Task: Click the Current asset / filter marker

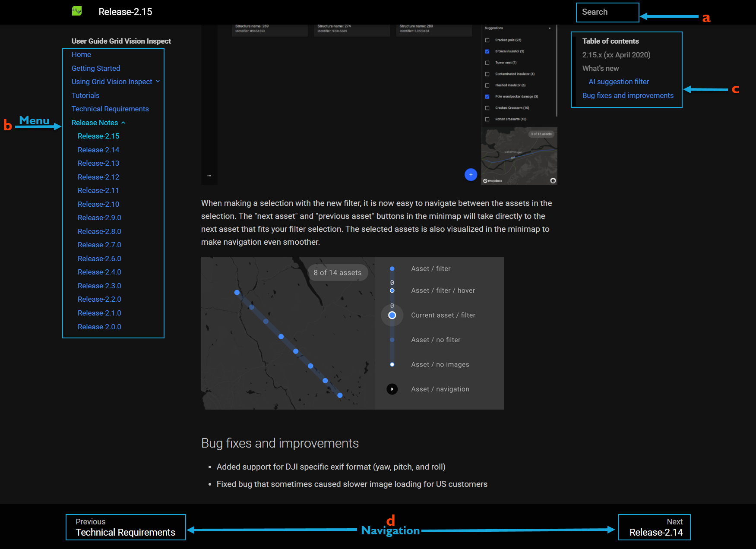Action: point(392,316)
